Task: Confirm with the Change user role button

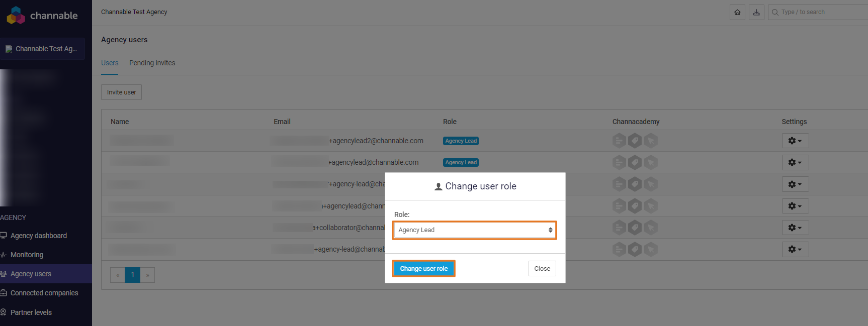Action: [423, 269]
